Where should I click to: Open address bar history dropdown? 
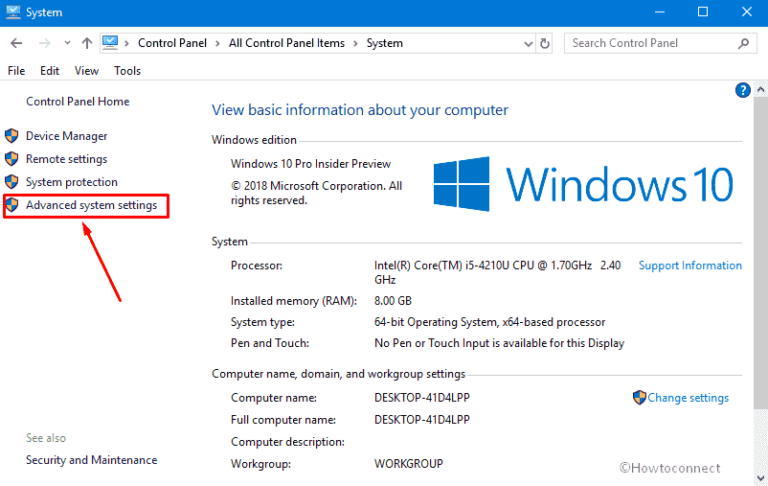click(528, 44)
